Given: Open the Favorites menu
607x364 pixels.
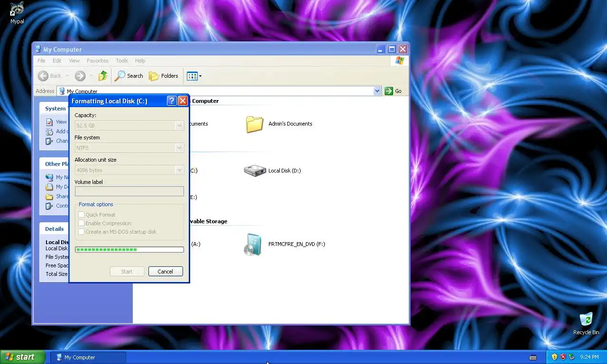Looking at the screenshot, I should point(97,61).
